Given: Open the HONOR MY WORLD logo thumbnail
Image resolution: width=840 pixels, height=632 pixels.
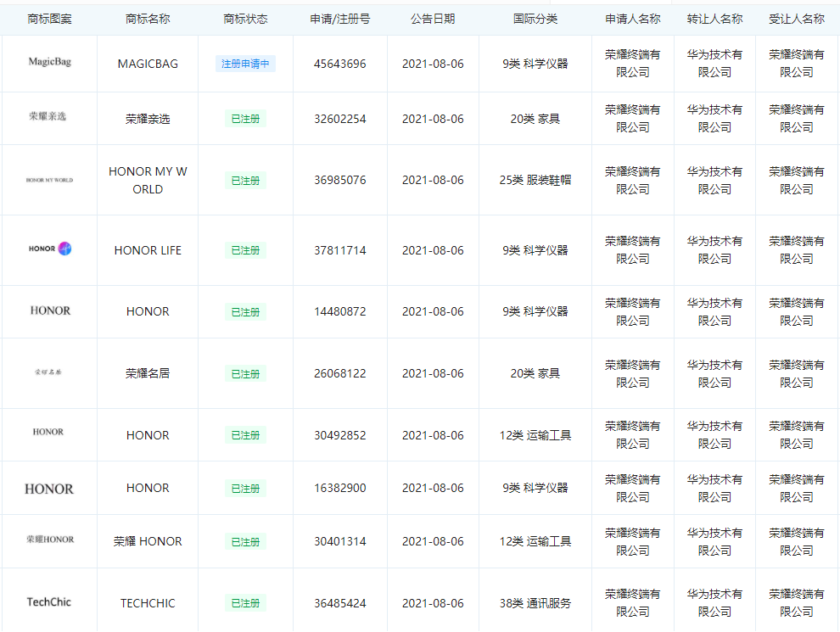Looking at the screenshot, I should point(49,180).
